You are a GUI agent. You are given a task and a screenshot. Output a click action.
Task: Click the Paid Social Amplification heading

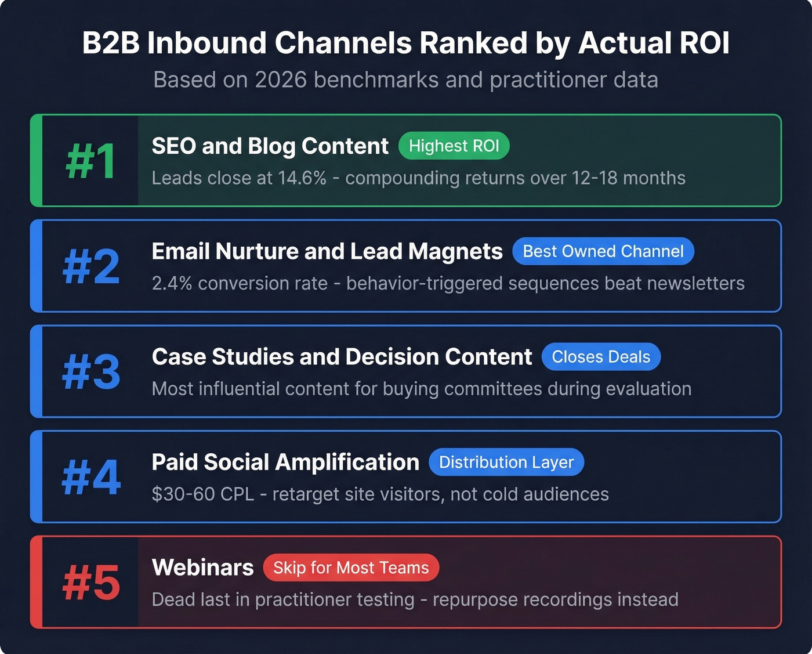285,463
